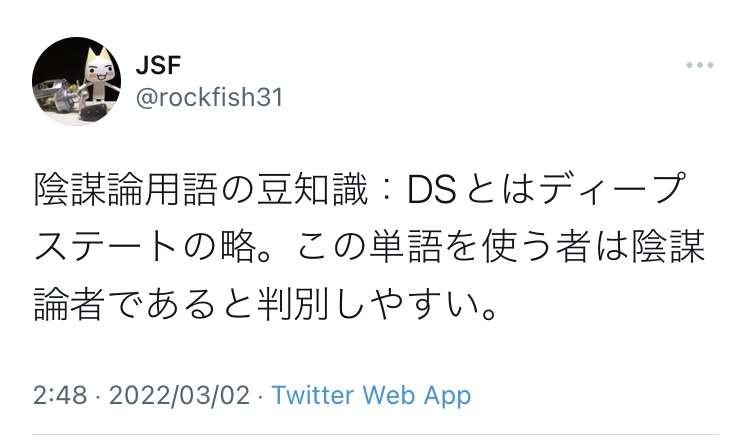Click the first dot separator after 2:48
The image size is (750, 440).
tap(98, 396)
